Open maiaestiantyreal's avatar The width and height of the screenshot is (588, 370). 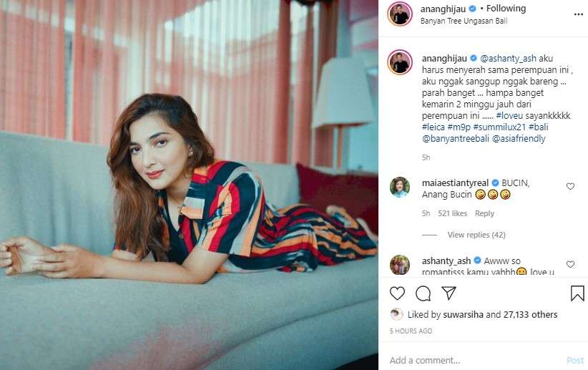click(x=400, y=187)
